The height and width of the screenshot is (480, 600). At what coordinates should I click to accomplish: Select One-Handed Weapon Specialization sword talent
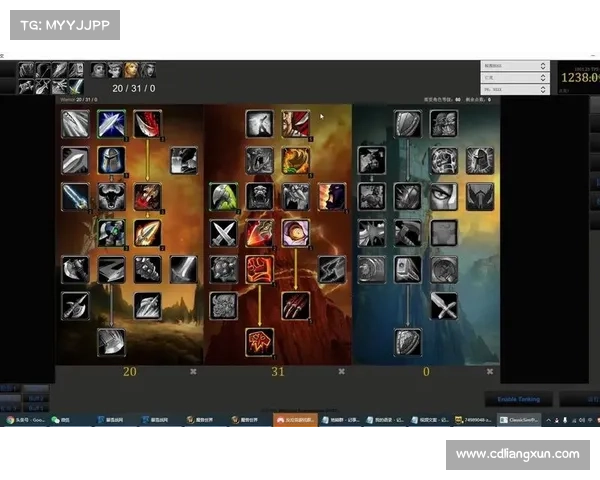[x=444, y=306]
